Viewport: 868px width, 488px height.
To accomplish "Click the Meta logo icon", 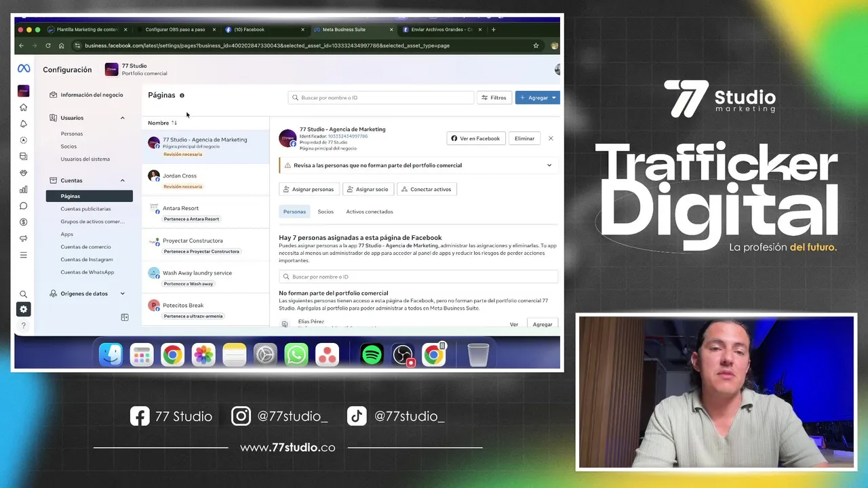I will (x=24, y=69).
